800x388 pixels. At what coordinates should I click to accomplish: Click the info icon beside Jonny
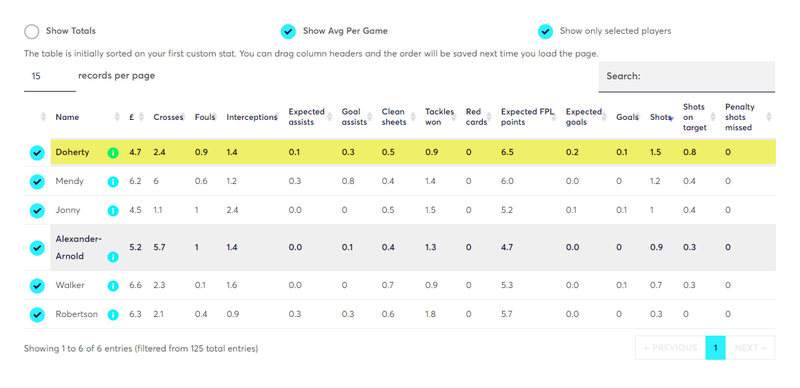113,211
